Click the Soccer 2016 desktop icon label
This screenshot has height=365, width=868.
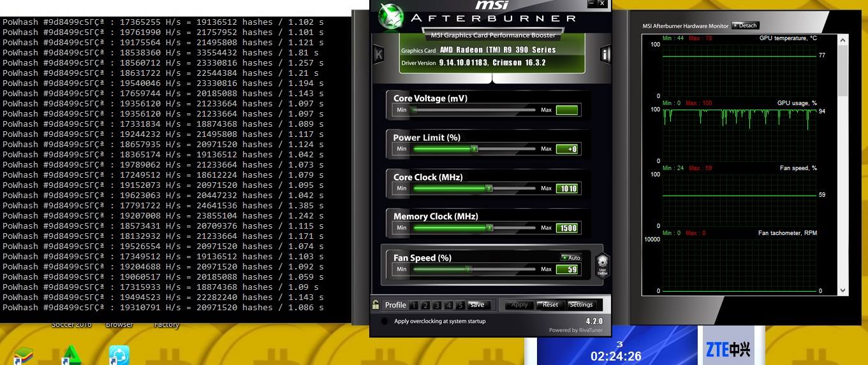click(71, 324)
